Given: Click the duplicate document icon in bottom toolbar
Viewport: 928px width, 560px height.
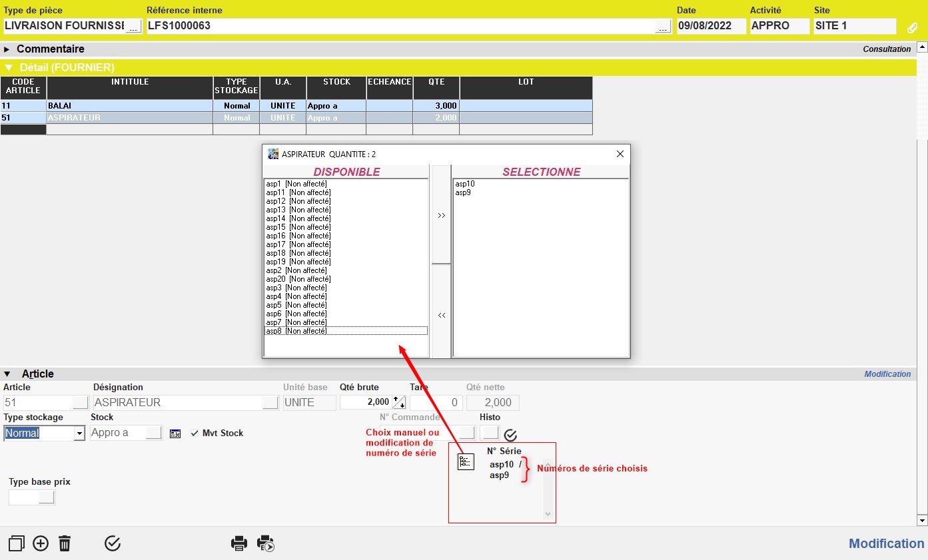Looking at the screenshot, I should (x=17, y=543).
